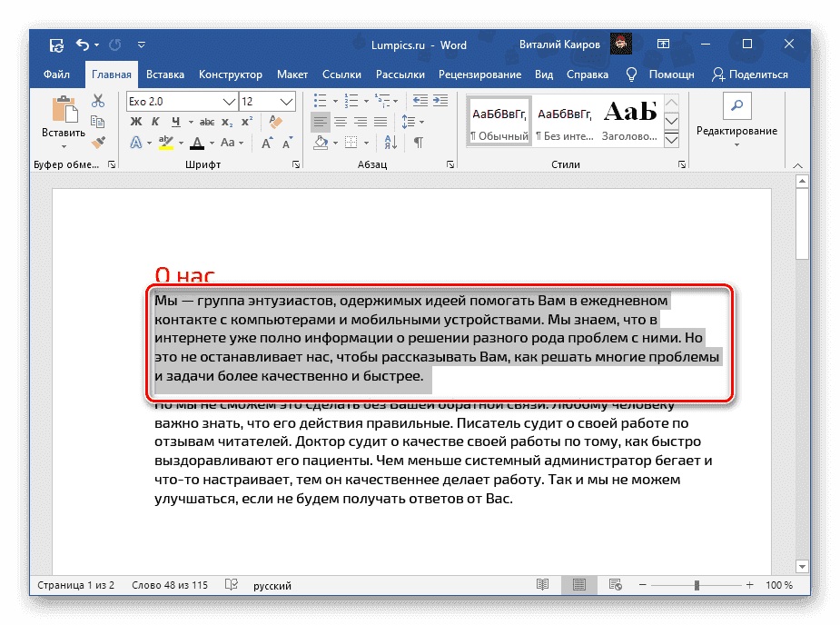
Task: Switch to the Вставка ribbon tab
Action: pyautogui.click(x=164, y=74)
